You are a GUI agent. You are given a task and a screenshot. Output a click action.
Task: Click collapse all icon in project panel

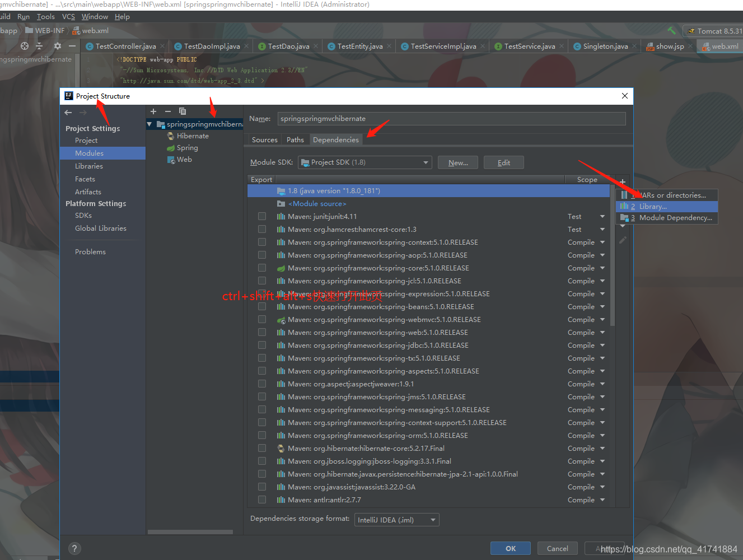[39, 46]
